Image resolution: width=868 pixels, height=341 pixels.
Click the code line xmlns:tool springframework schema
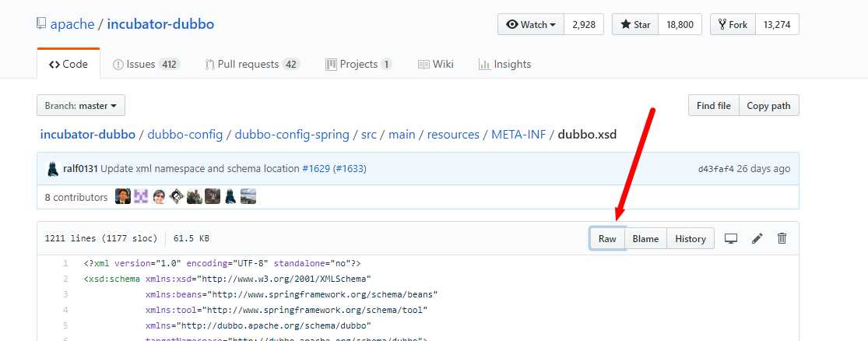(286, 310)
